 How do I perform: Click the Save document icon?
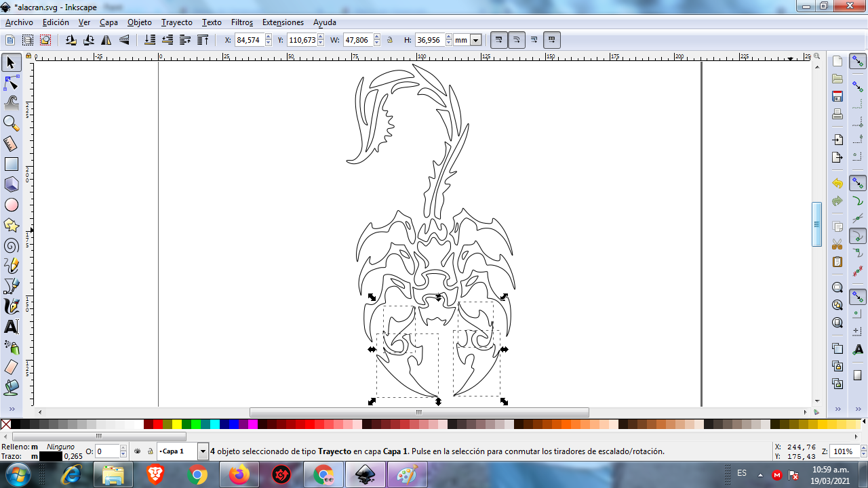coord(837,96)
